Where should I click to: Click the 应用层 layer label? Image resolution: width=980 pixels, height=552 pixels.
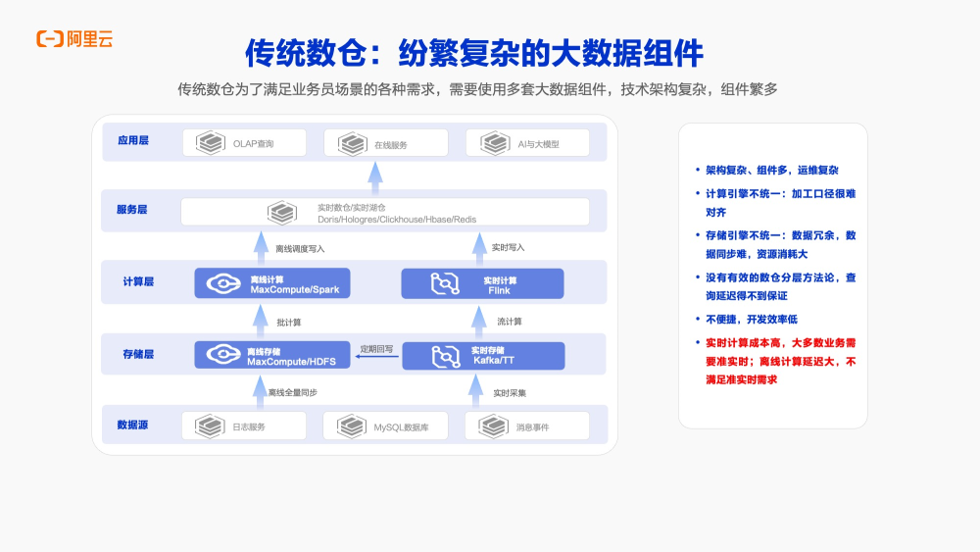tap(133, 140)
